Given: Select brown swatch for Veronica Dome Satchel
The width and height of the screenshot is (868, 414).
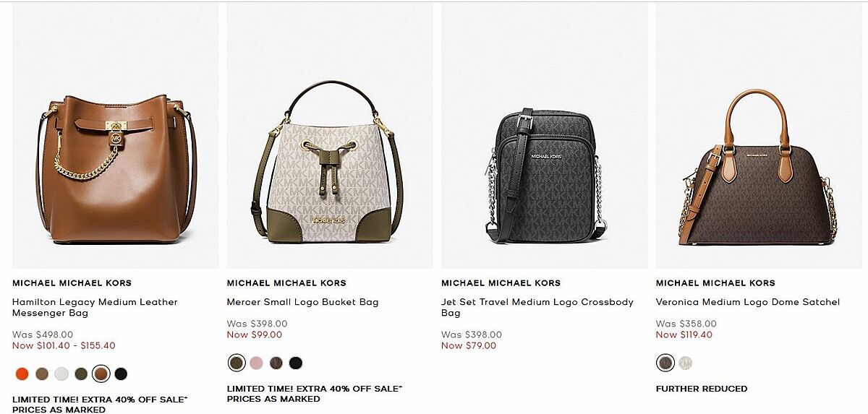Looking at the screenshot, I should tap(665, 363).
